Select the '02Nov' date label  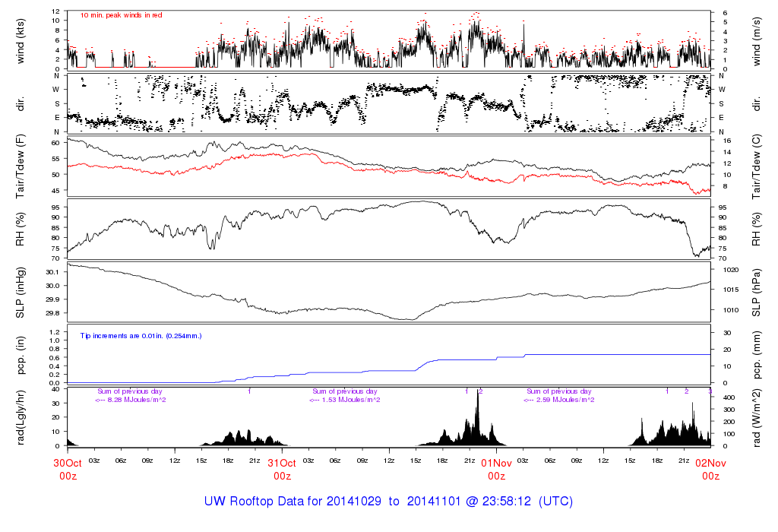710,463
